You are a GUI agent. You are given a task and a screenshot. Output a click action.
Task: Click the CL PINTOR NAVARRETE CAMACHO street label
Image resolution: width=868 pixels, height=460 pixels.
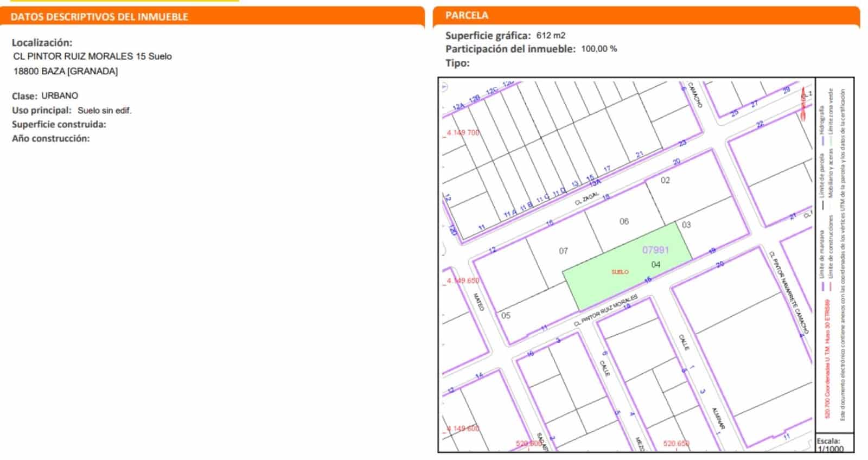pyautogui.click(x=789, y=292)
